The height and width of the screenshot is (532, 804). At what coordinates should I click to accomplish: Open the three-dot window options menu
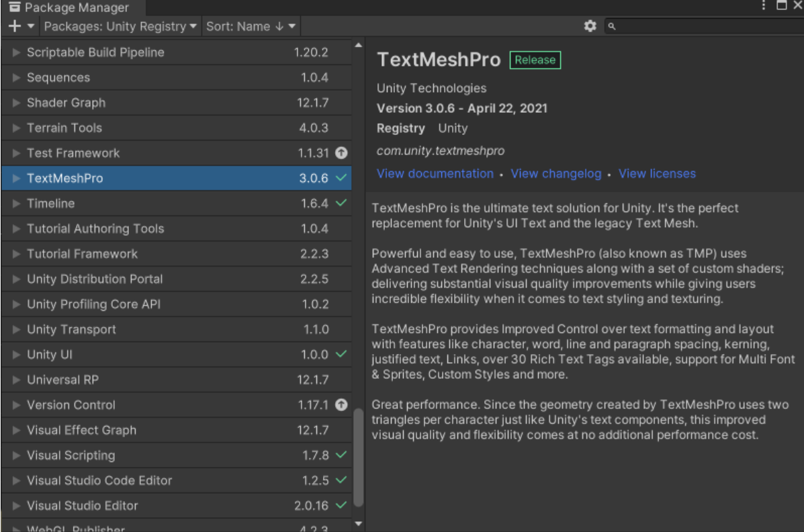764,5
